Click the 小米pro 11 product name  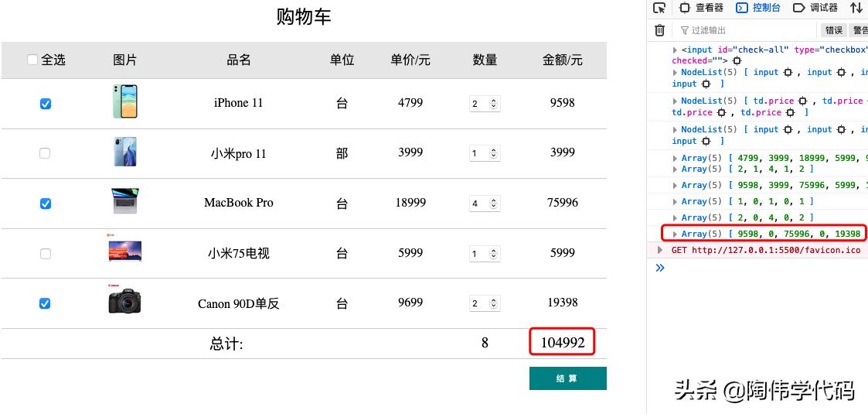pos(239,153)
